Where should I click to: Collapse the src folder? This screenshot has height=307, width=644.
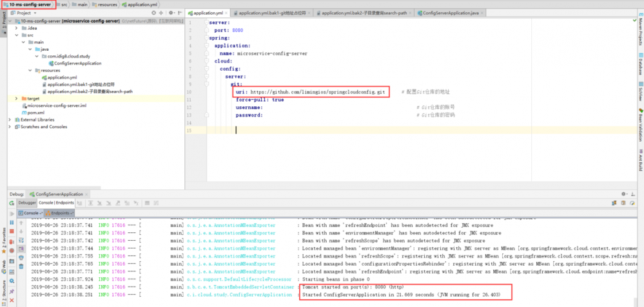tap(16, 35)
